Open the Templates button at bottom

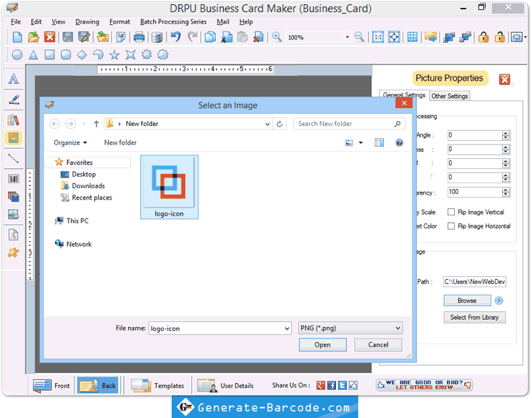pyautogui.click(x=158, y=385)
